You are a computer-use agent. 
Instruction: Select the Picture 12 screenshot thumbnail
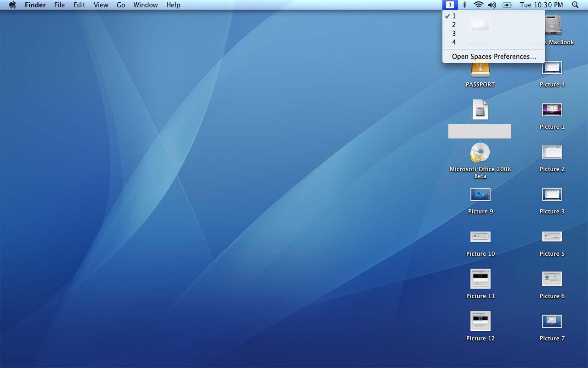click(x=480, y=321)
